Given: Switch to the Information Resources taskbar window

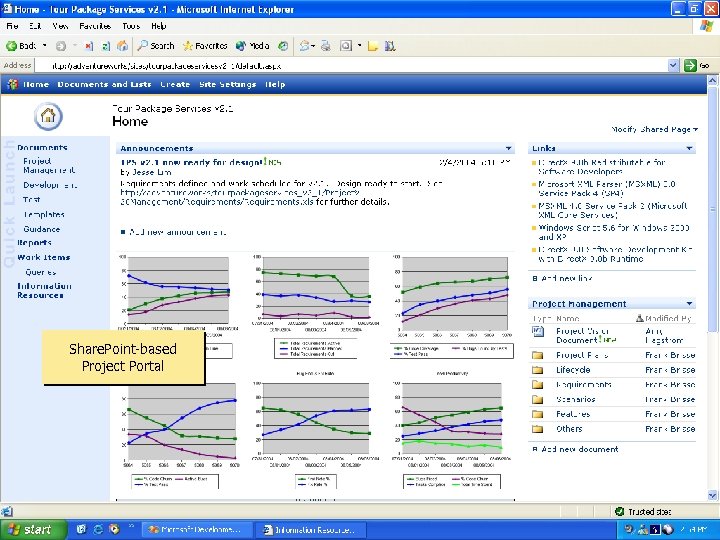Looking at the screenshot, I should coord(310,530).
